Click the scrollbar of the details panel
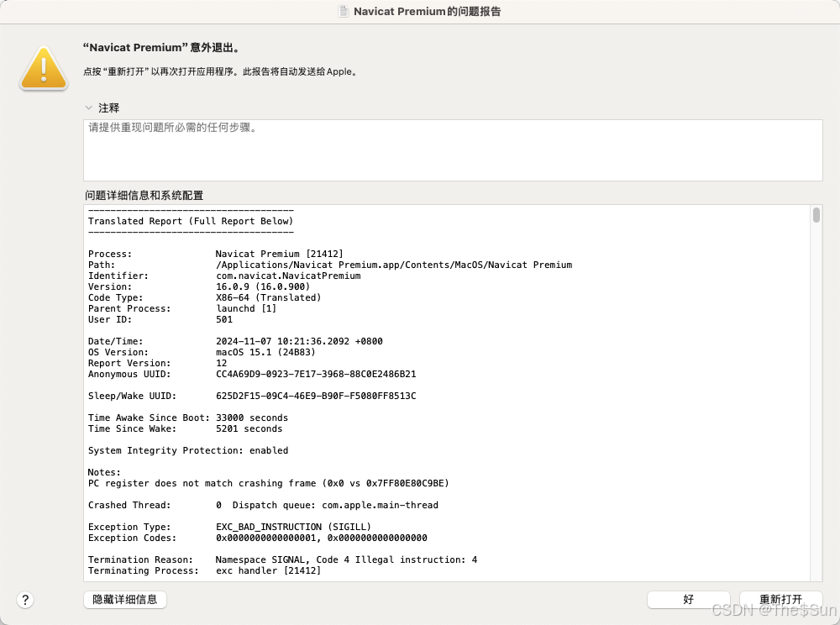 [815, 217]
